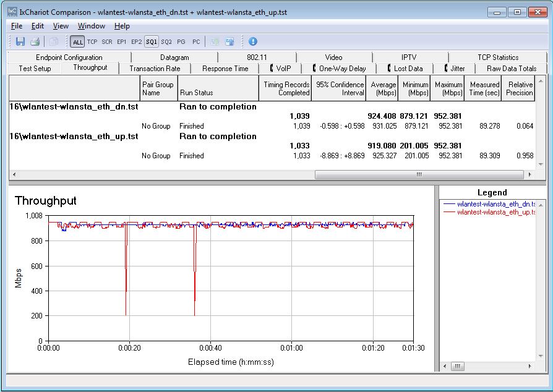
Task: Switch to the Video tab
Action: pos(333,58)
